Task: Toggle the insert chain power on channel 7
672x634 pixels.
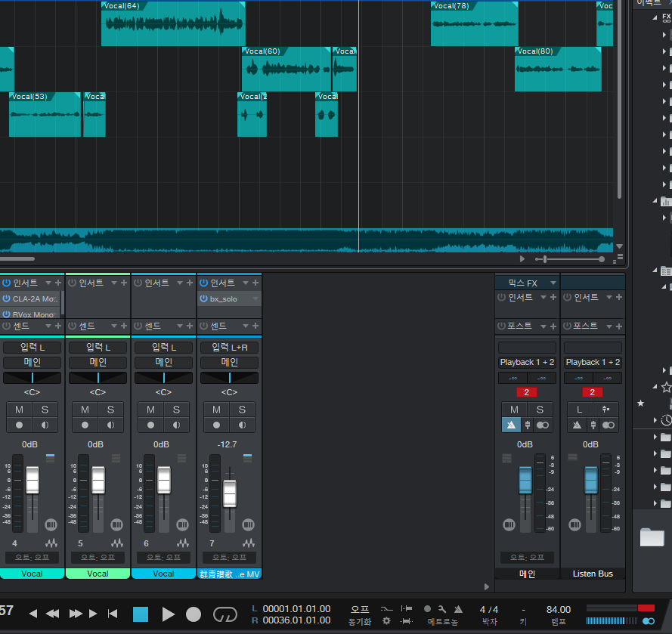Action: [203, 283]
